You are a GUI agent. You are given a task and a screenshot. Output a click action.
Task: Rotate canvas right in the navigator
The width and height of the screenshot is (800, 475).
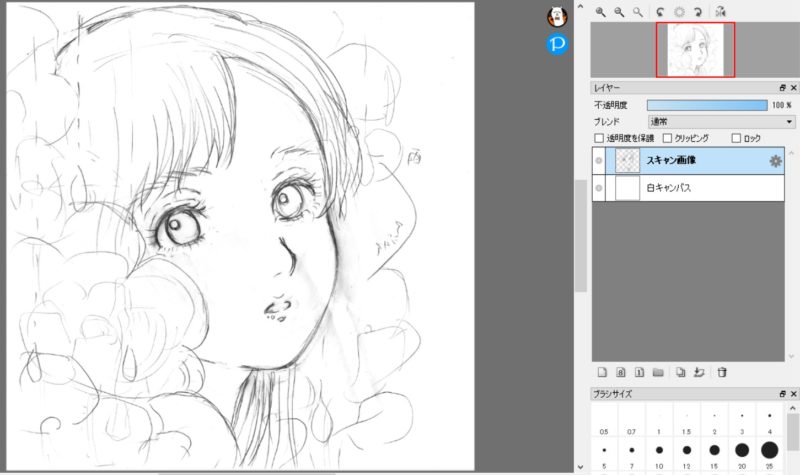click(697, 12)
